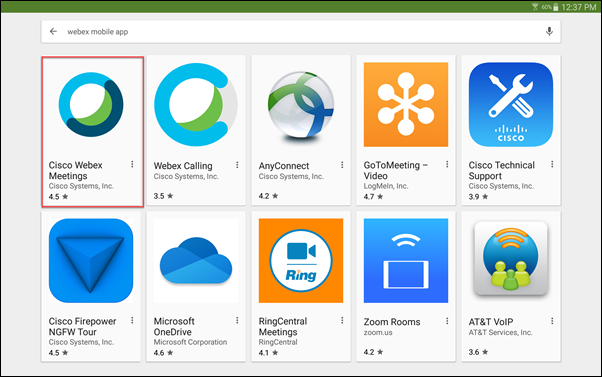Open overflow menu for Cisco Firepower NGFW Tour
The width and height of the screenshot is (602, 377).
click(132, 320)
